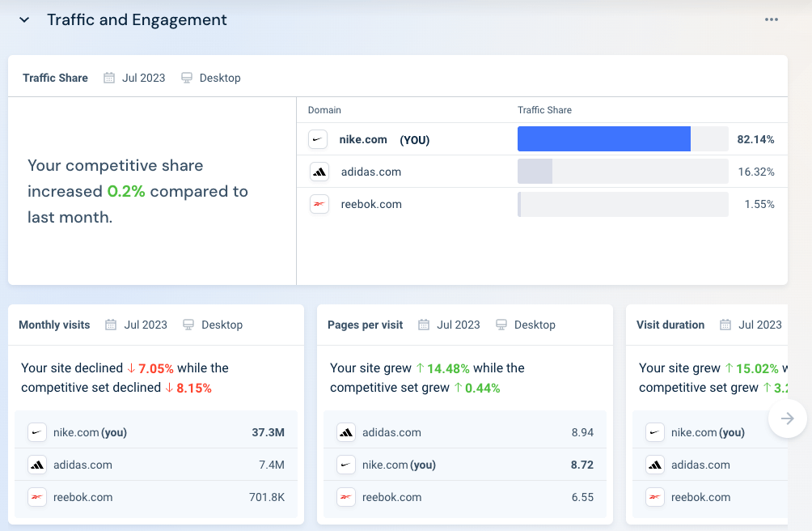The width and height of the screenshot is (812, 531).
Task: Click the nike.com blue traffic share bar
Action: (x=604, y=139)
